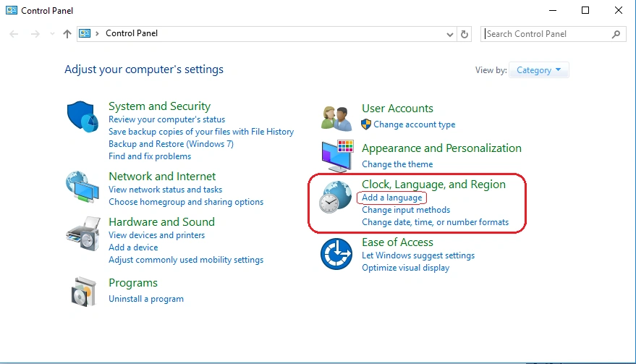This screenshot has width=636, height=364.
Task: Open the View by Category dropdown
Action: click(x=538, y=69)
